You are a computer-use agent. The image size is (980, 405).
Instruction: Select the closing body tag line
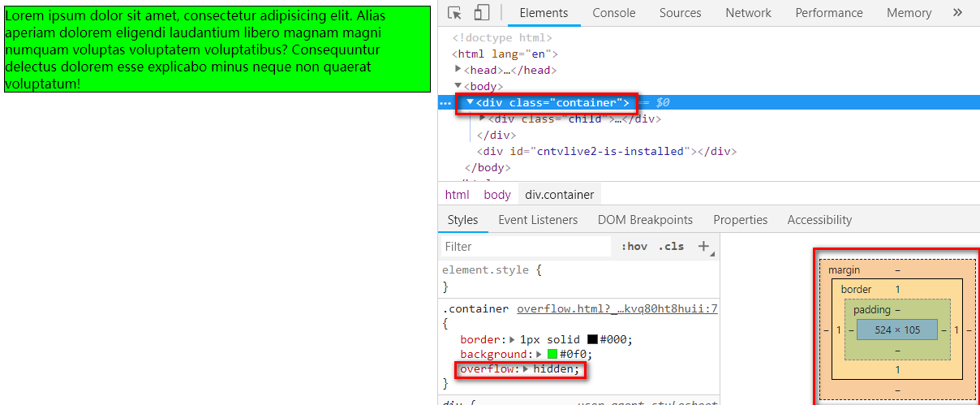(488, 167)
